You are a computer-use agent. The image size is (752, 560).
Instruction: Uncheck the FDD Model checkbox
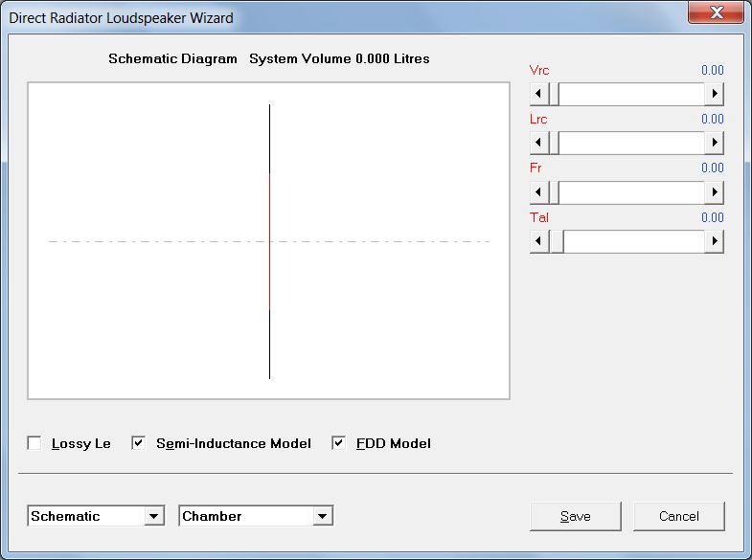[x=338, y=443]
